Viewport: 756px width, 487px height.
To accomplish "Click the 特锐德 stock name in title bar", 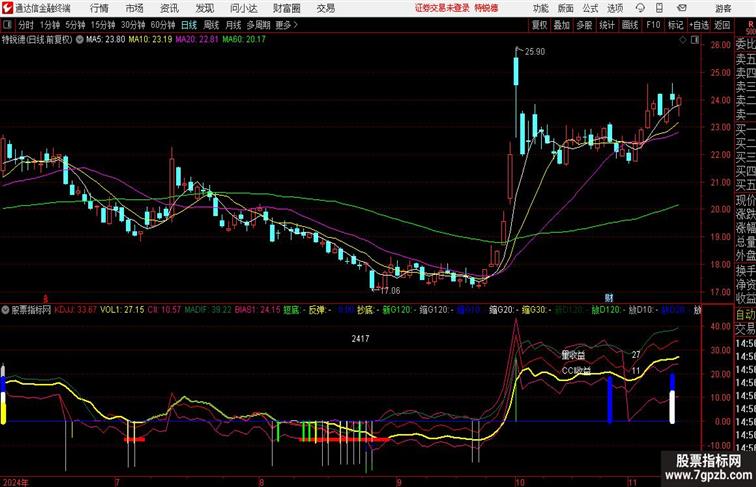I will [x=486, y=8].
